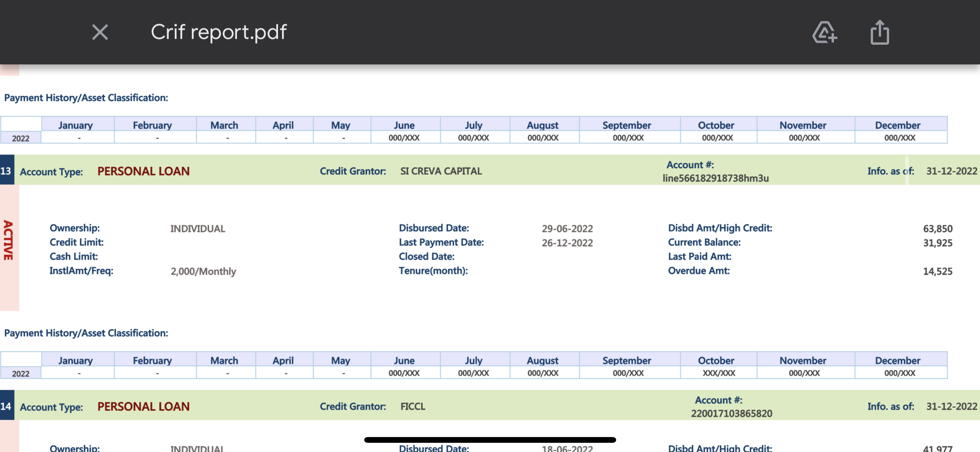980x452 pixels.
Task: Select the October XXX/XXX payment cell
Action: pyautogui.click(x=719, y=373)
